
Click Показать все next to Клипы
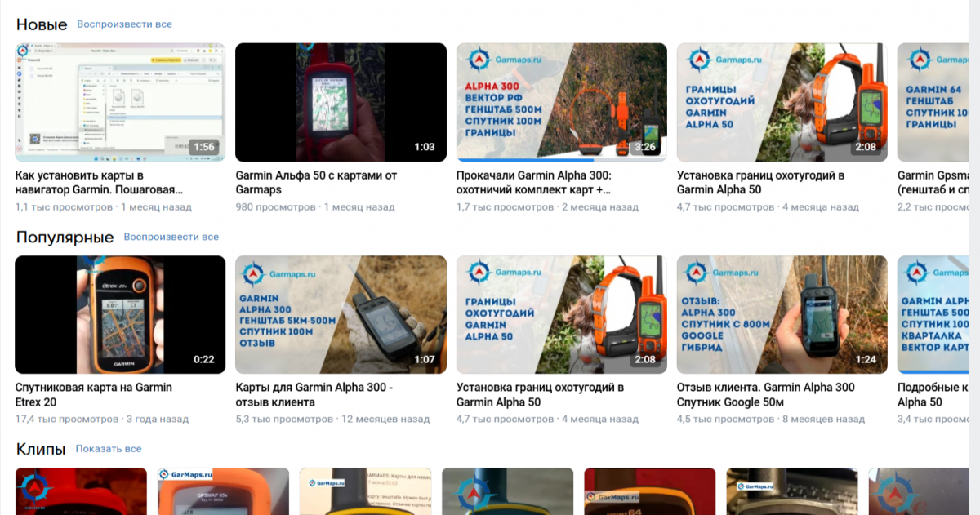[109, 449]
